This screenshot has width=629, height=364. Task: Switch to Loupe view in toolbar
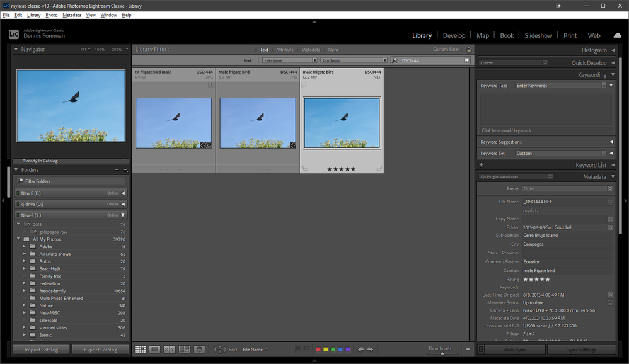[155, 350]
